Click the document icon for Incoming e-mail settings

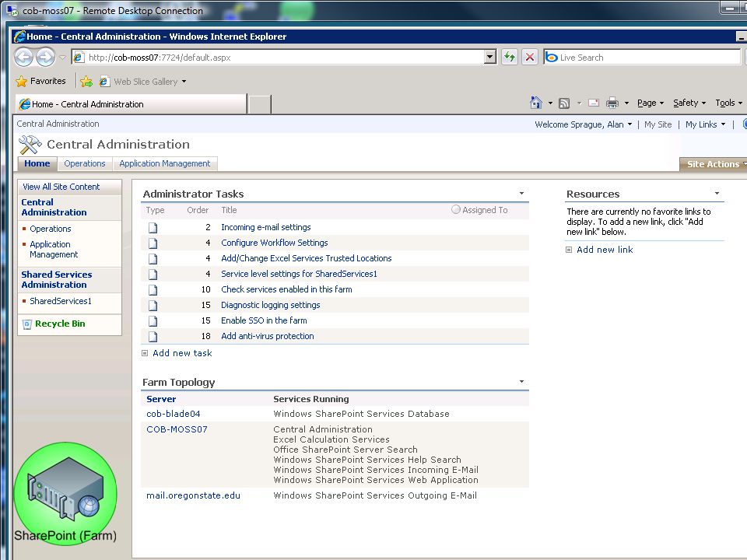pos(153,228)
